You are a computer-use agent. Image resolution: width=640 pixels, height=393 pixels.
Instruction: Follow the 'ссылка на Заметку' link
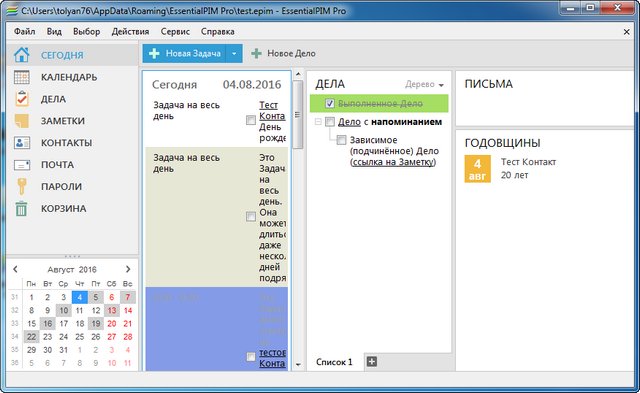pyautogui.click(x=393, y=162)
